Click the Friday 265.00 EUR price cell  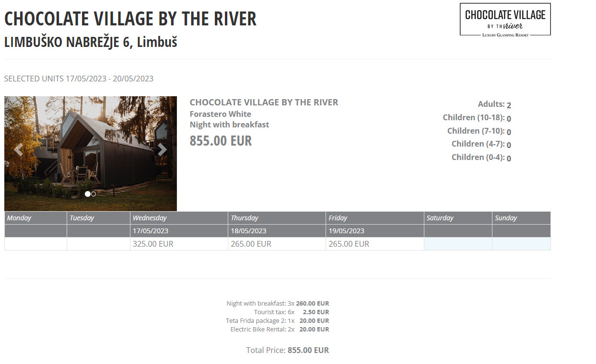coord(374,244)
